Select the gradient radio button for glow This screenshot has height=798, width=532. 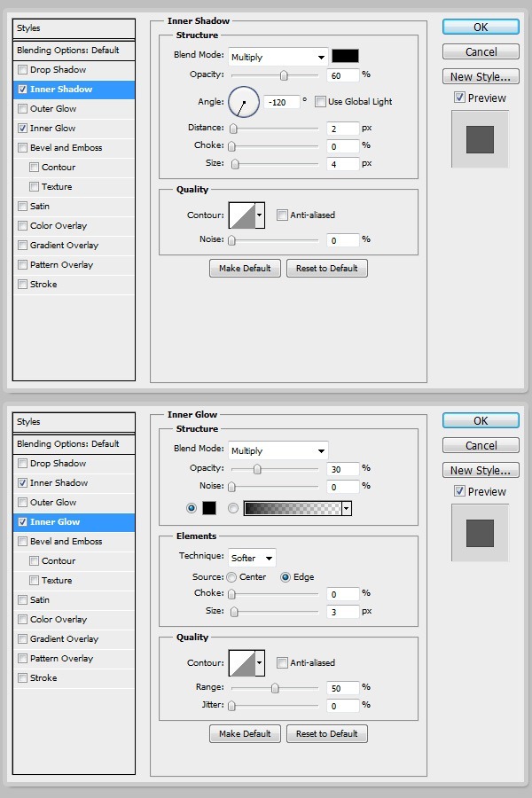(x=232, y=508)
